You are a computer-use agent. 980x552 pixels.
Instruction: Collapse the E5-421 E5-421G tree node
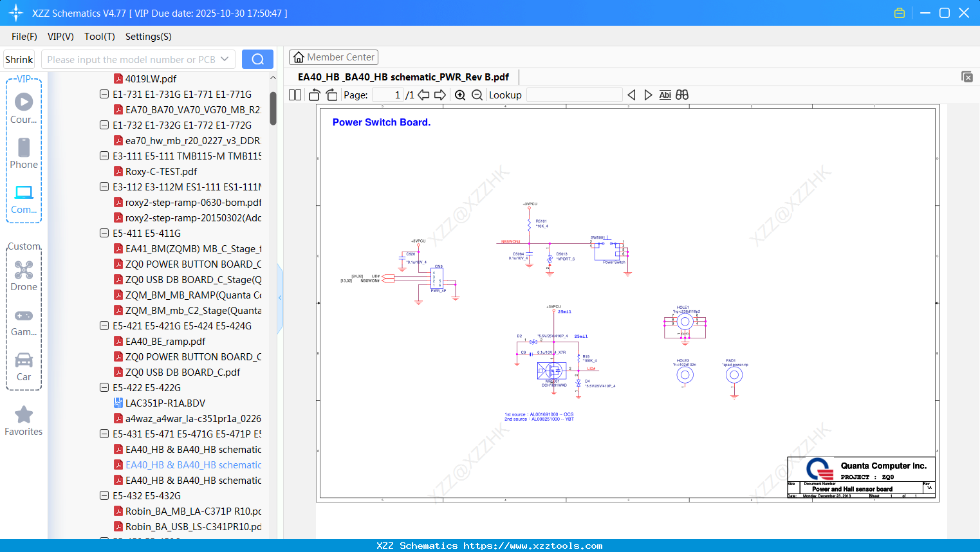pos(104,326)
